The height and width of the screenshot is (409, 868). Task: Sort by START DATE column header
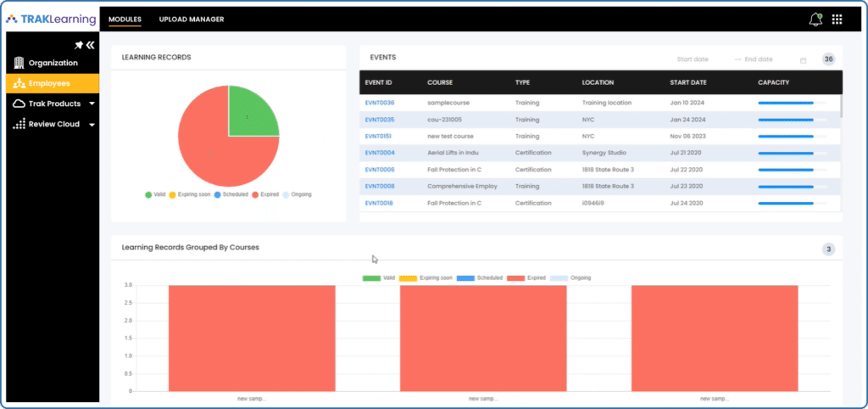pos(688,82)
